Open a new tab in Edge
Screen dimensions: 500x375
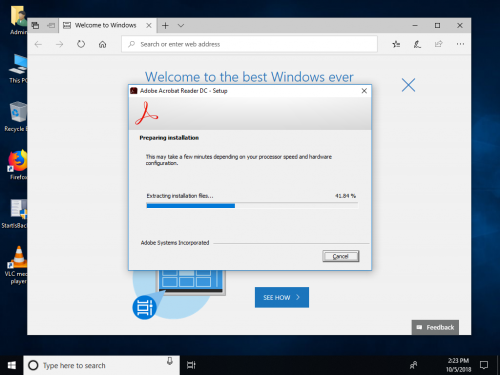click(x=165, y=25)
